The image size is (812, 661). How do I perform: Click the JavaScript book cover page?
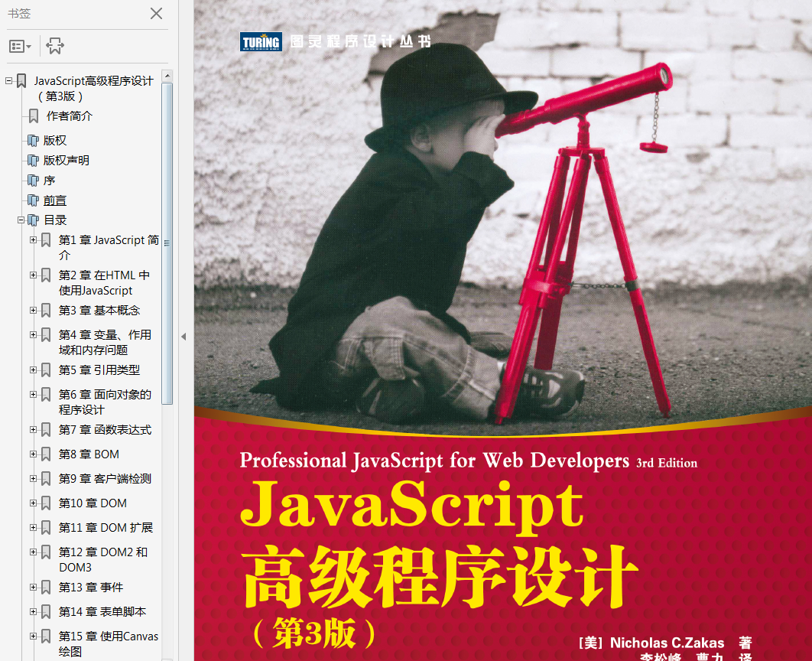(x=503, y=330)
